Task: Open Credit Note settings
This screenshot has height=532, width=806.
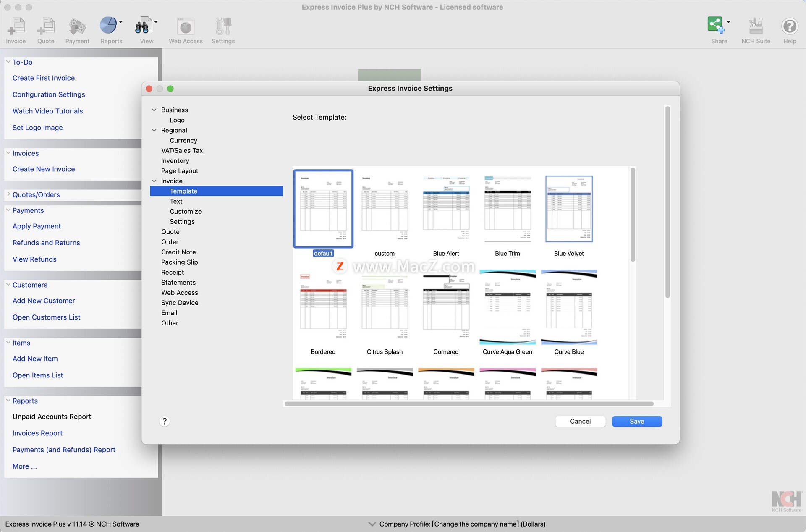Action: [x=178, y=252]
